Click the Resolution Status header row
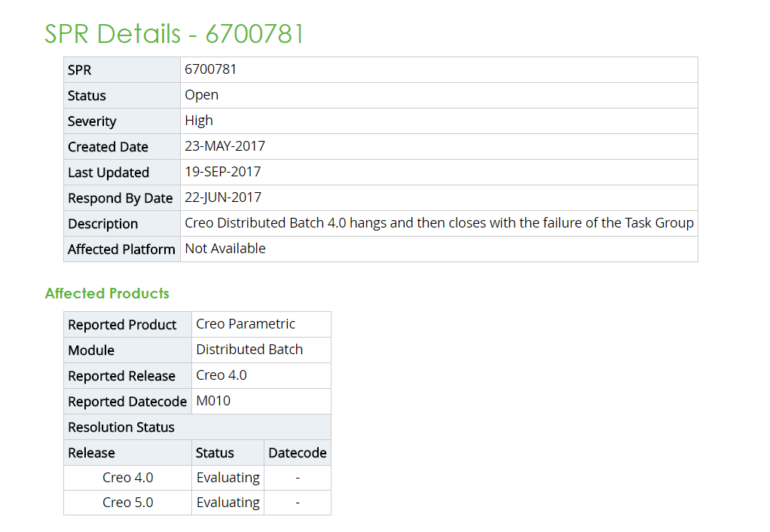Image resolution: width=770 pixels, height=532 pixels. [x=197, y=427]
